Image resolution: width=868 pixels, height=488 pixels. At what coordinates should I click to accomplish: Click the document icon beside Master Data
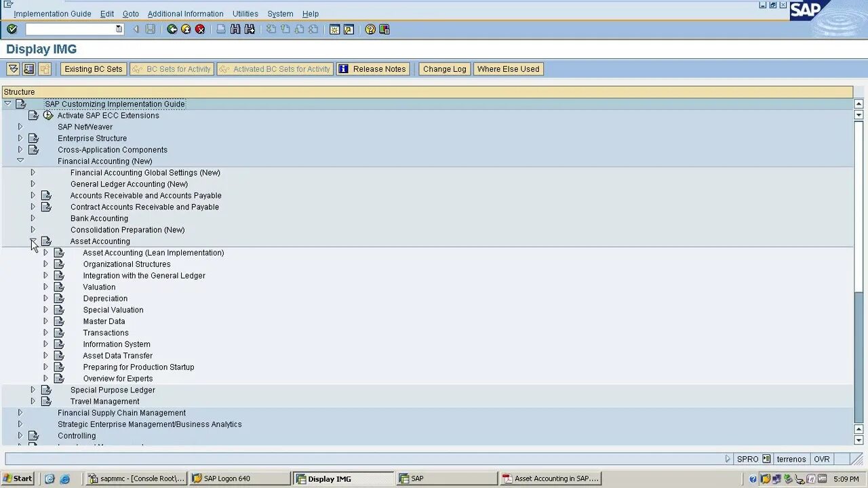59,321
